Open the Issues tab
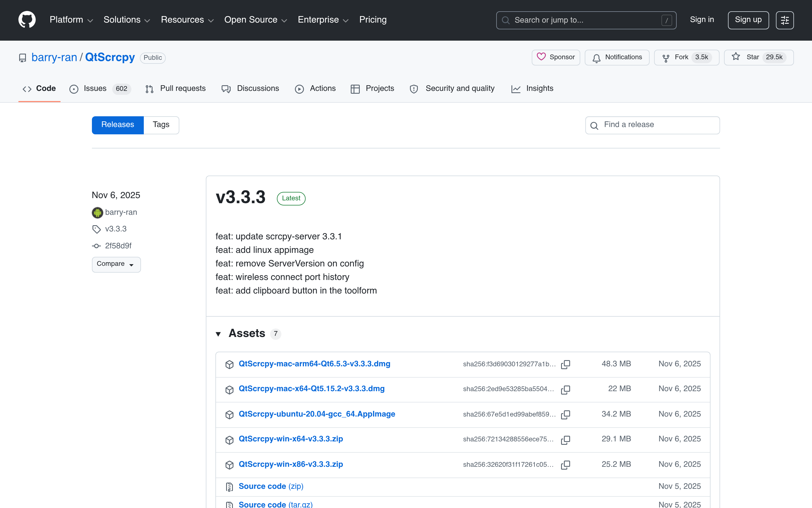812x508 pixels. point(100,88)
